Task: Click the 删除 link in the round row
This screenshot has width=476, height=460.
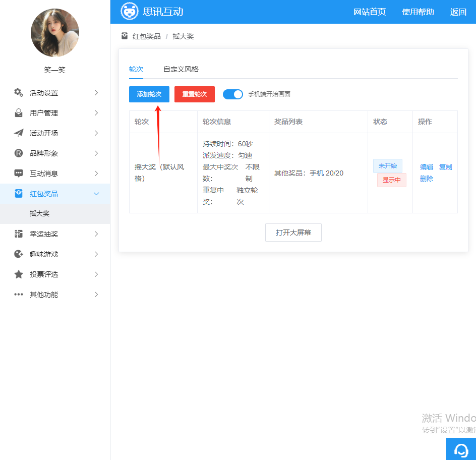Action: [x=427, y=179]
